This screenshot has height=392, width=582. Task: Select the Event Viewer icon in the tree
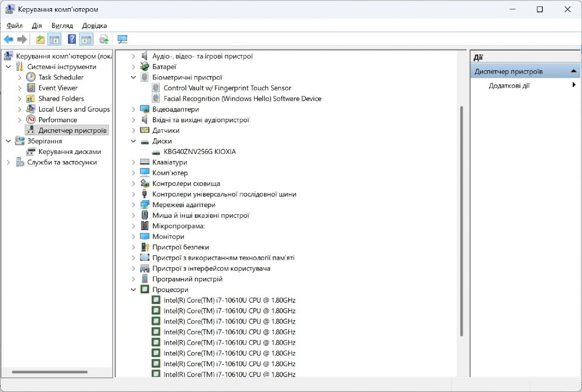click(31, 88)
